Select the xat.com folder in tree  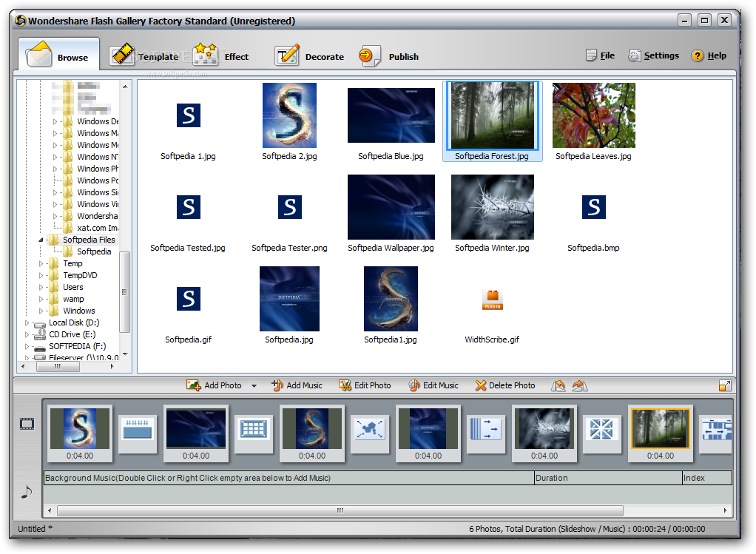pos(97,228)
